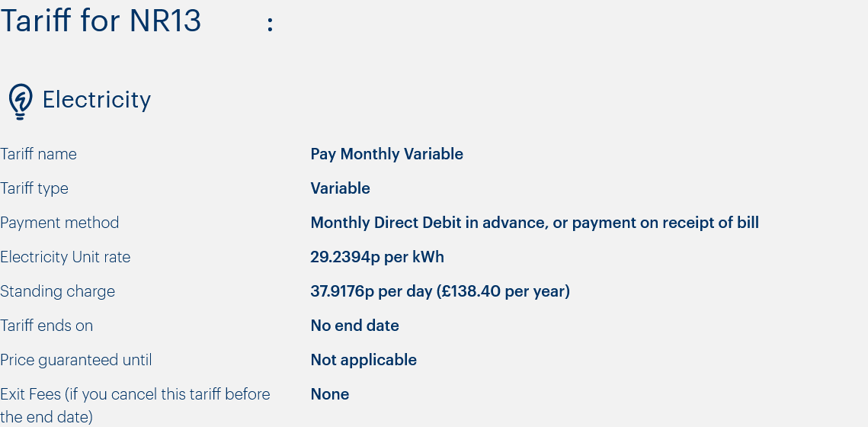
Task: Click the 'Price guaranteed until' label
Action: (76, 360)
